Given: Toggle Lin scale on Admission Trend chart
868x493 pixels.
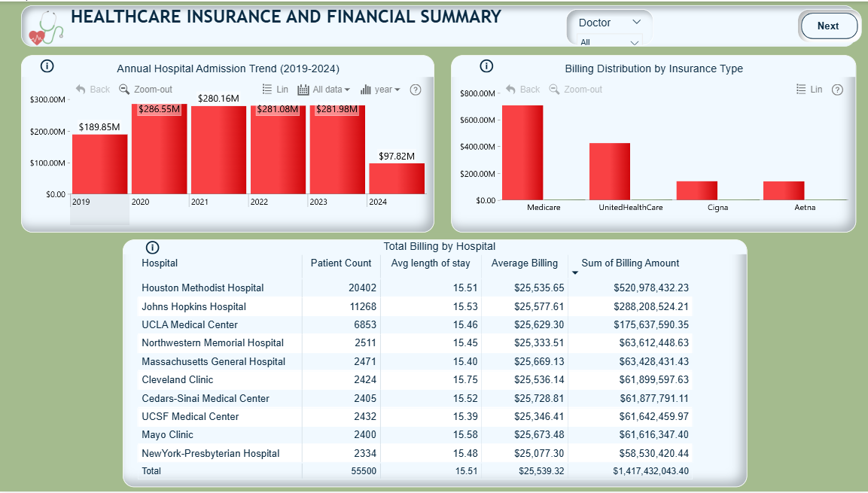Looking at the screenshot, I should click(x=275, y=90).
